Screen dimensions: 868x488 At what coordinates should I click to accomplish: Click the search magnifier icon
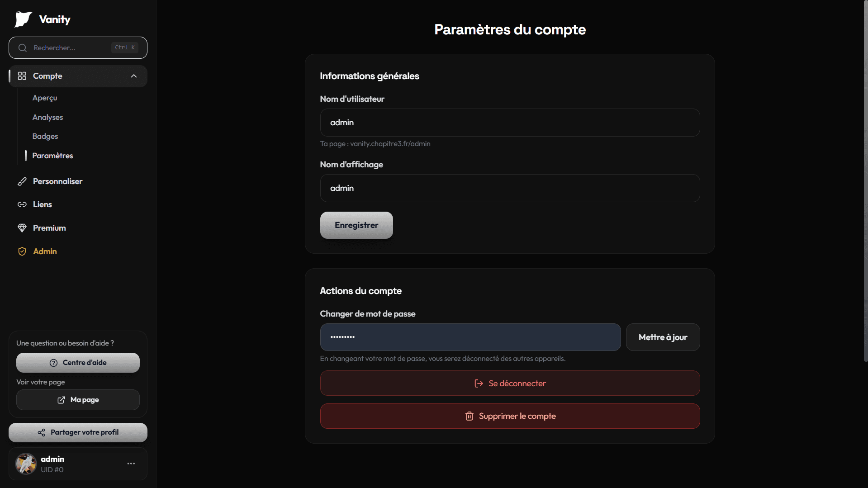pos(23,48)
